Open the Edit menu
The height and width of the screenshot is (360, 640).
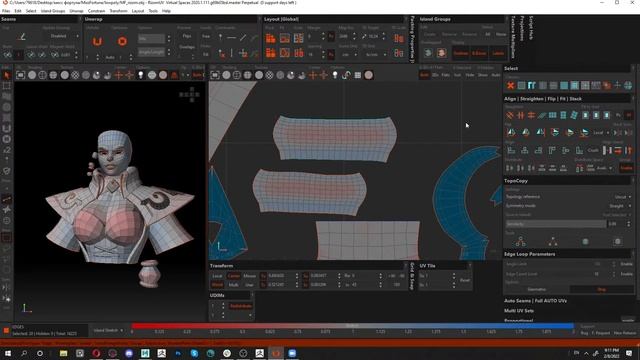(x=18, y=11)
